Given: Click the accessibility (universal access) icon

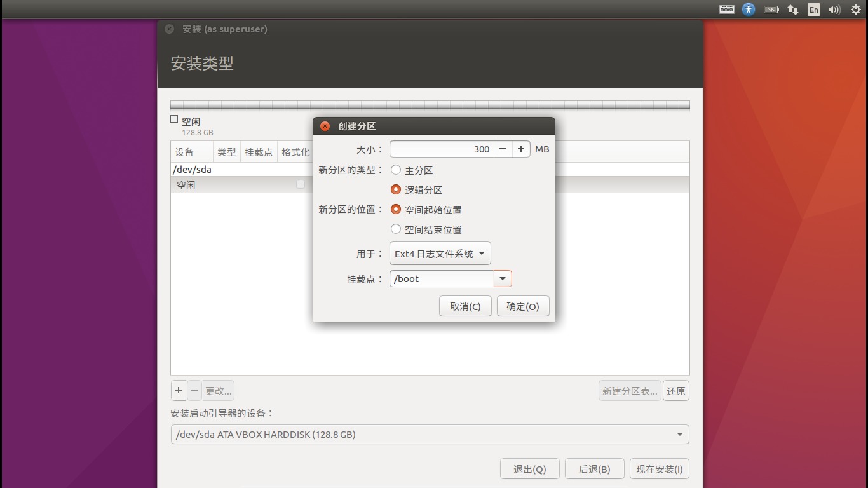Looking at the screenshot, I should point(749,10).
